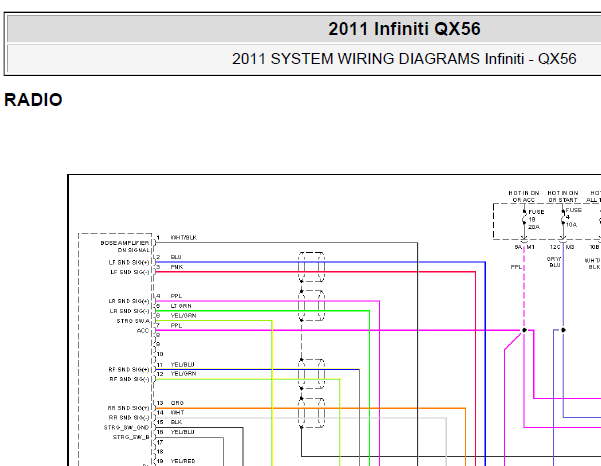
Task: Click the 'WHT/BLK' wire label at pin 1
Action: 184,238
